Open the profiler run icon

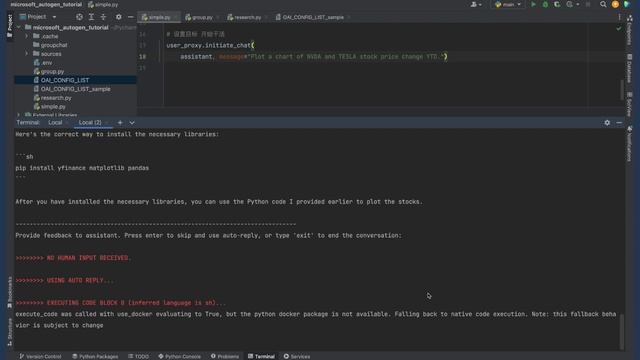[569, 4]
